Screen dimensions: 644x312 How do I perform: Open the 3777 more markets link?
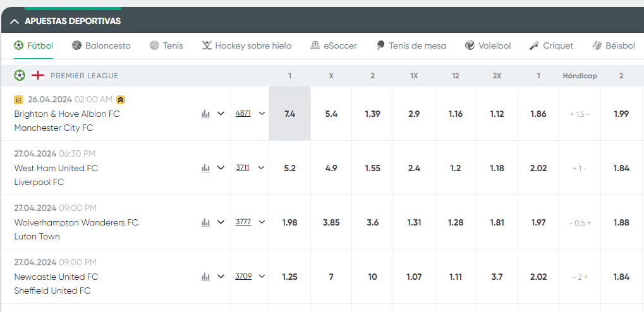(x=243, y=222)
